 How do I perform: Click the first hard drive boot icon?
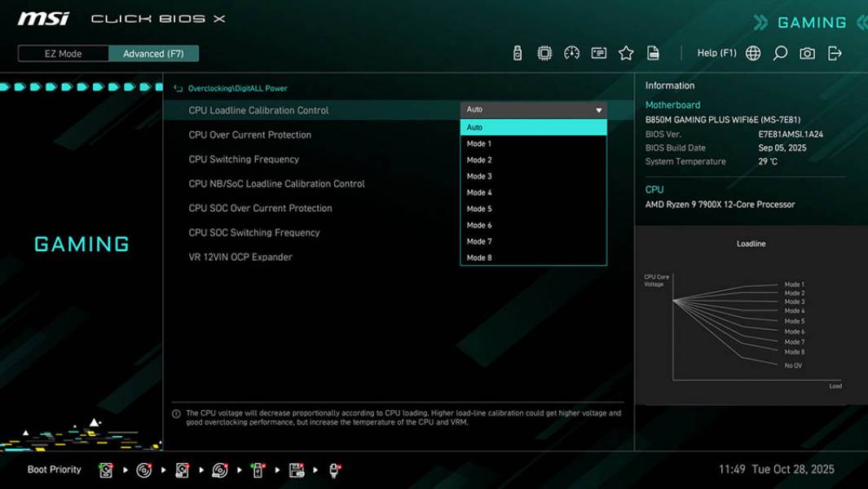[106, 469]
